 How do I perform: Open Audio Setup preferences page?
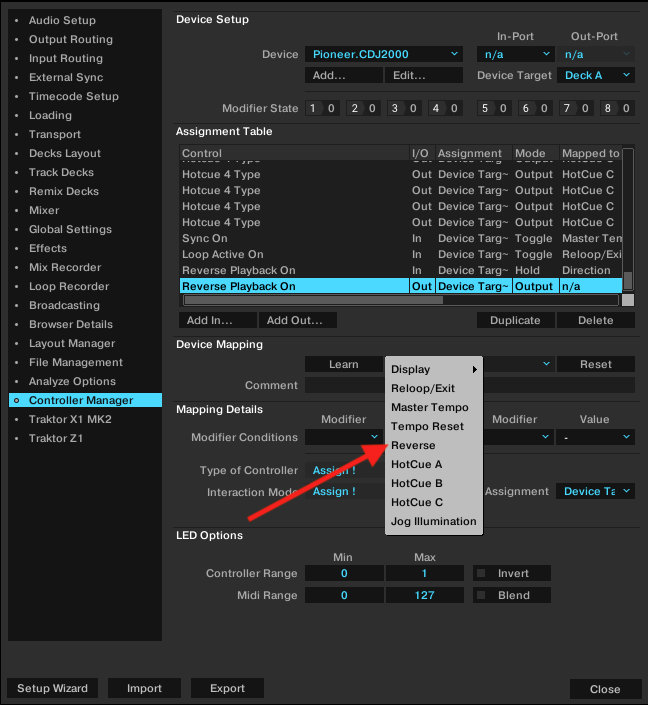pos(62,20)
